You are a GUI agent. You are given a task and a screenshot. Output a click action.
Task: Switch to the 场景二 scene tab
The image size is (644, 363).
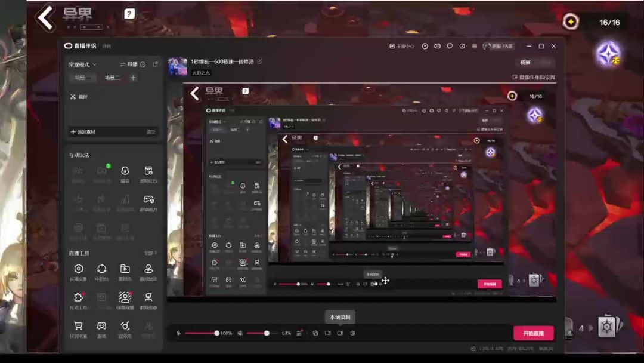(x=112, y=78)
